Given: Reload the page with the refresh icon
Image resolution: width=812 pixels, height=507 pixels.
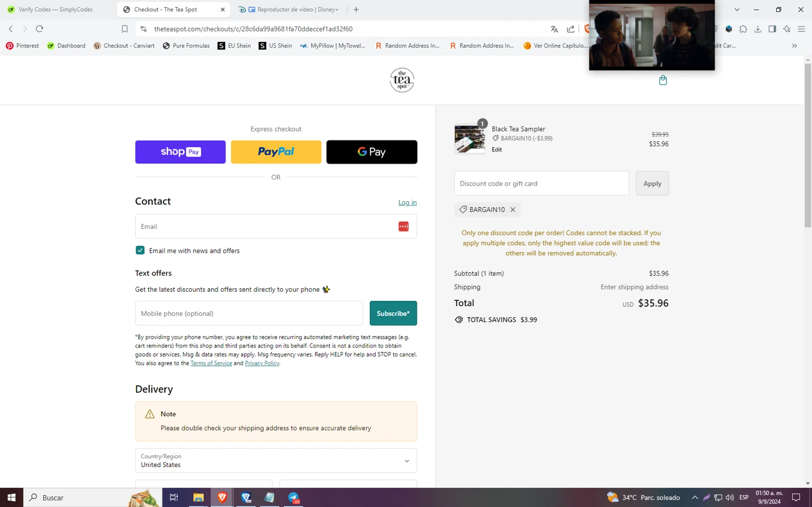Looking at the screenshot, I should click(x=40, y=29).
